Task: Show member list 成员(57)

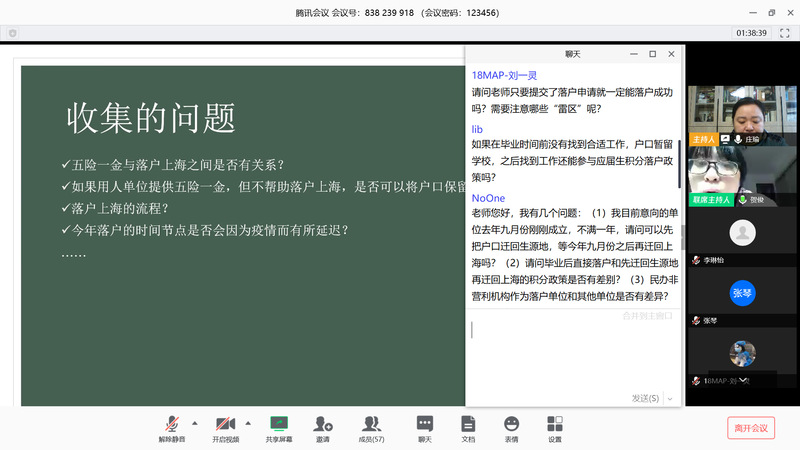Action: 371,427
